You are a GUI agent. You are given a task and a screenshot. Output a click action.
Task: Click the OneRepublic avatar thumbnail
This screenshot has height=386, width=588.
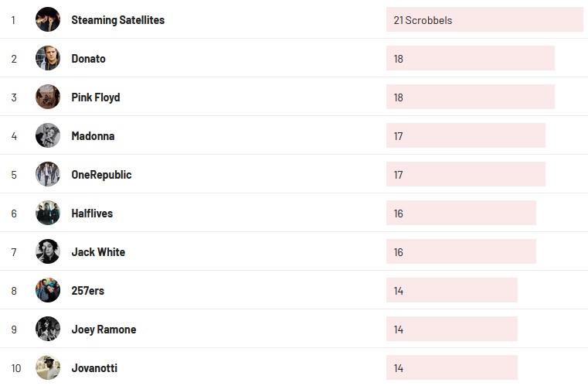48,174
